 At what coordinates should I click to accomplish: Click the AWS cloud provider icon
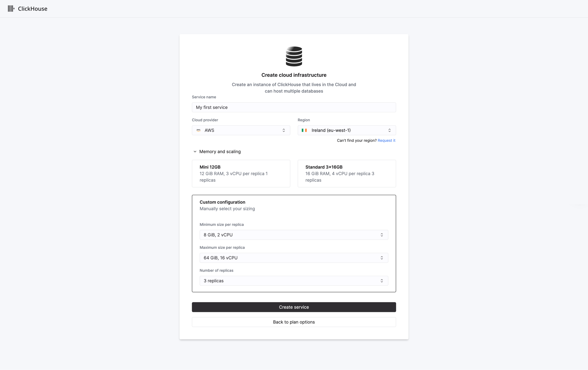[x=199, y=130]
